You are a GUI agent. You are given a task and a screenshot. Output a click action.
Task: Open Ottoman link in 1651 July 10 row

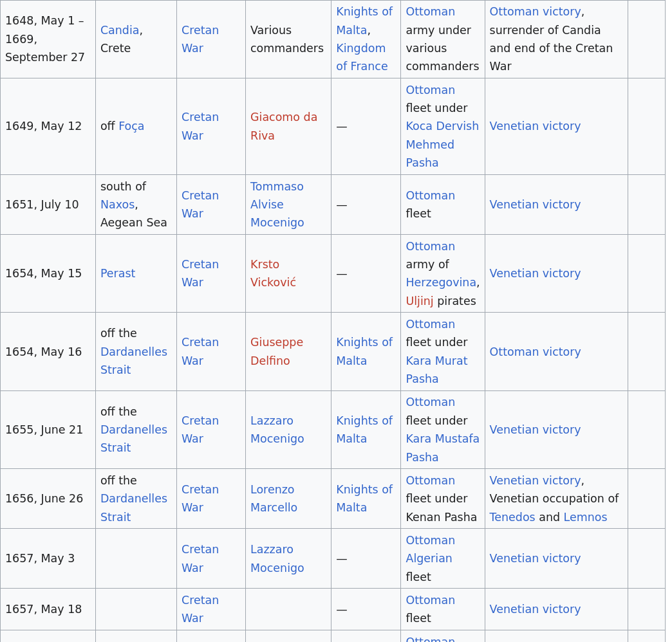[x=430, y=196]
